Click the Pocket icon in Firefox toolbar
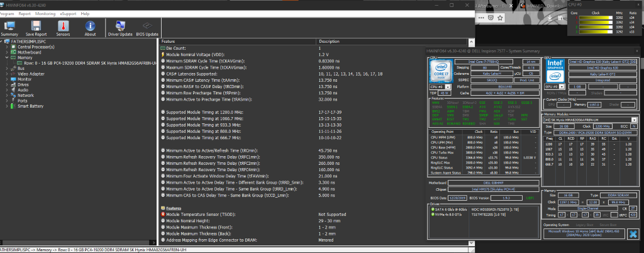The width and height of the screenshot is (644, 253). tap(491, 18)
